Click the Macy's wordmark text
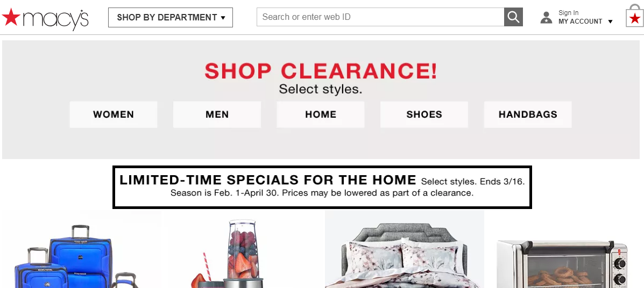 (x=55, y=19)
